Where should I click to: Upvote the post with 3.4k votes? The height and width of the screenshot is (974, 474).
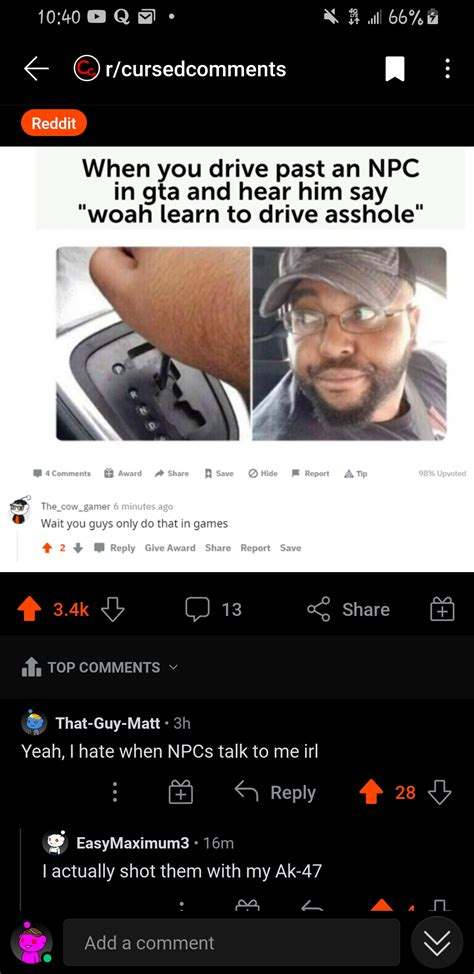pyautogui.click(x=29, y=609)
